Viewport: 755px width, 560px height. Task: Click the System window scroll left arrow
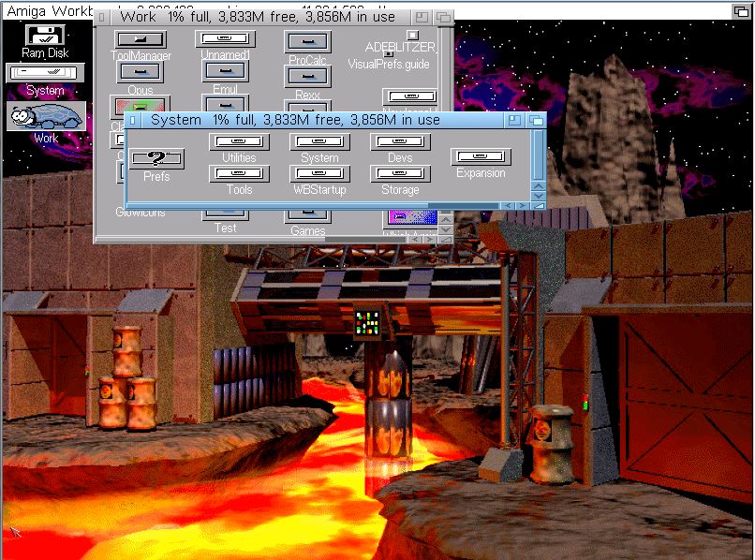coord(508,206)
